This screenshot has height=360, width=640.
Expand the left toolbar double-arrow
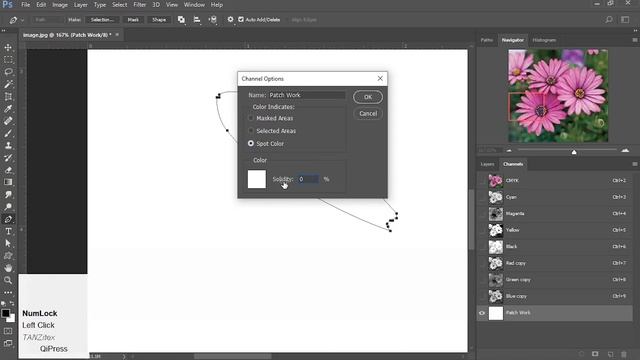point(4,31)
